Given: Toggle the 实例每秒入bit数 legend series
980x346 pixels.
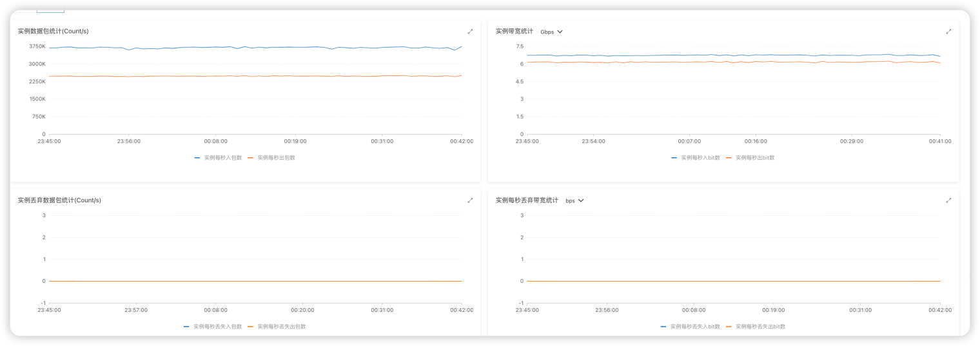Looking at the screenshot, I should coord(695,157).
